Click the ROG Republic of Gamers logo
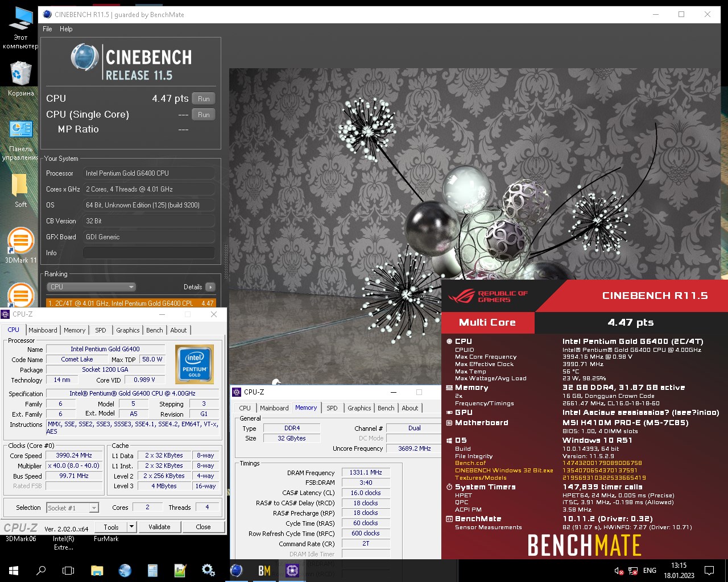Image resolution: width=728 pixels, height=582 pixels. point(488,296)
